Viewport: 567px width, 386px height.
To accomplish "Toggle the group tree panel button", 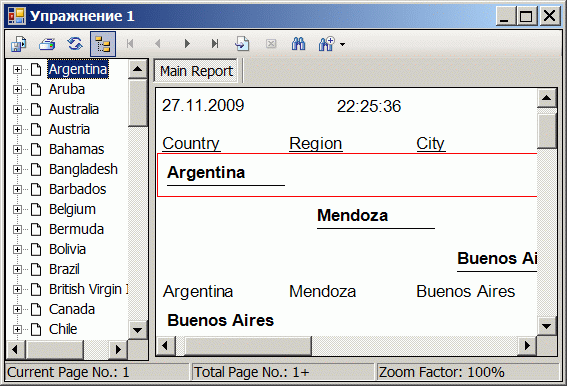I will 103,44.
